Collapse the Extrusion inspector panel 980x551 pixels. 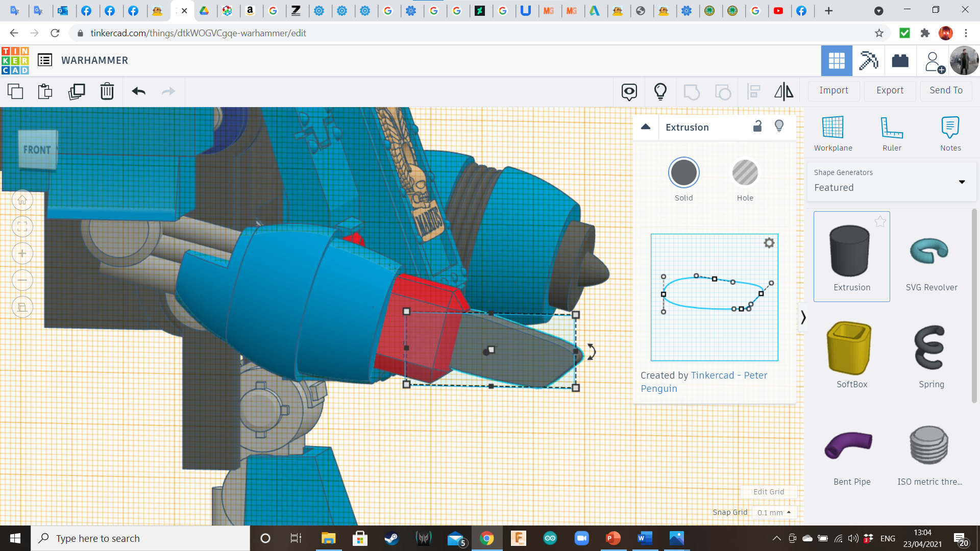[x=646, y=127]
